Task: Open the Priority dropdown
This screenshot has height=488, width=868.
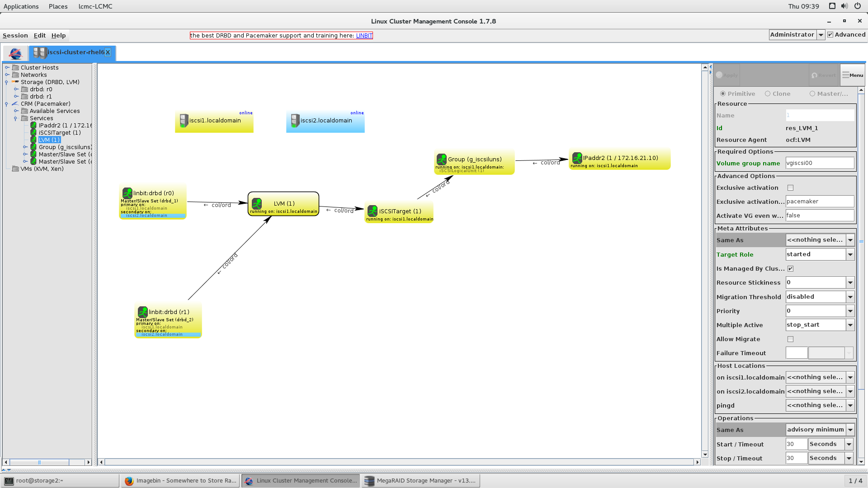Action: 850,311
